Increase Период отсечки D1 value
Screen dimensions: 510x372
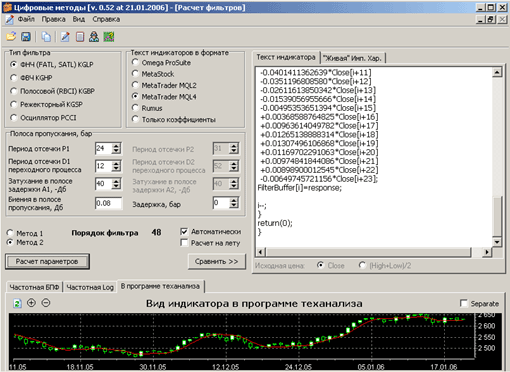pyautogui.click(x=116, y=164)
